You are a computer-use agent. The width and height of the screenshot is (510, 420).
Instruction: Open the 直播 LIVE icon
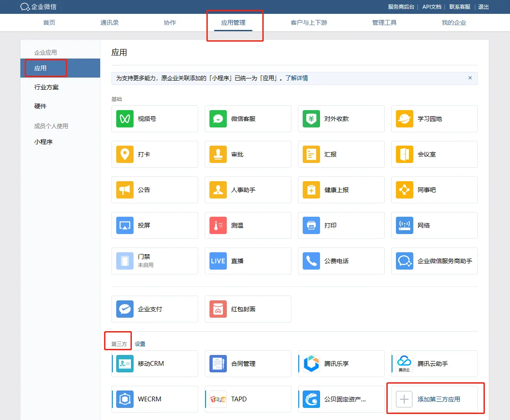coord(218,261)
